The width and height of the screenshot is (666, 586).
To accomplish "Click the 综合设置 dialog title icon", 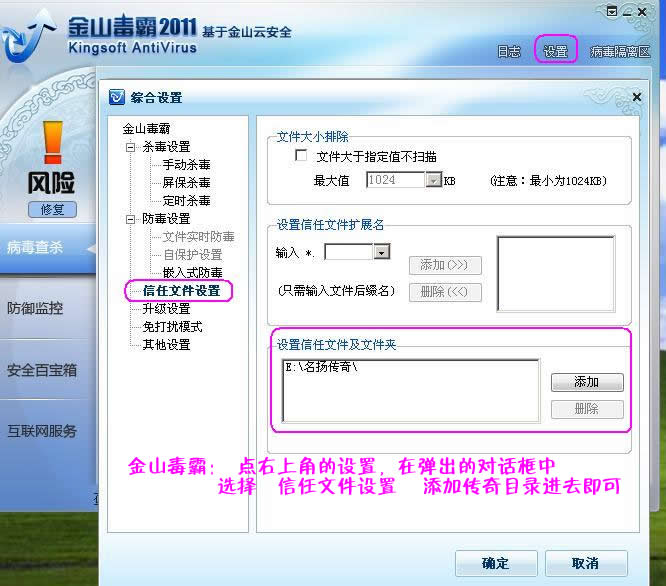I will (117, 97).
